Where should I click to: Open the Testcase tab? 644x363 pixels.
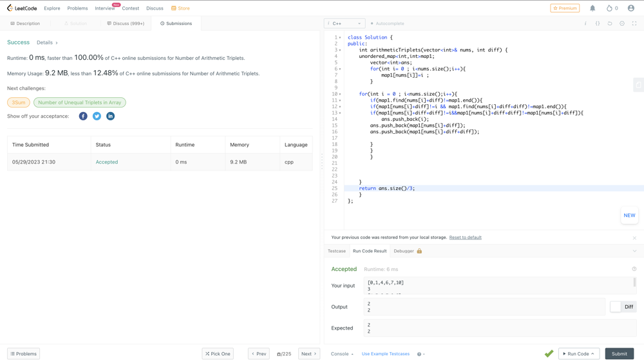point(337,251)
